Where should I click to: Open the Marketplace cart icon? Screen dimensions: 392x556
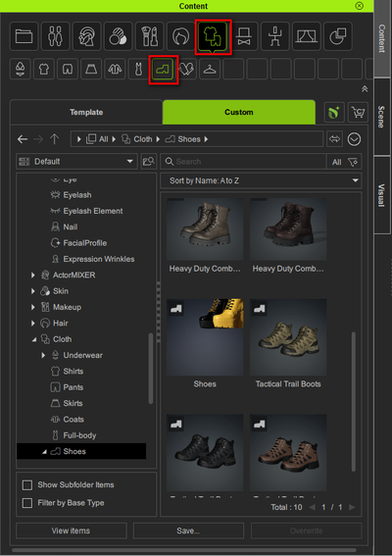click(x=358, y=113)
